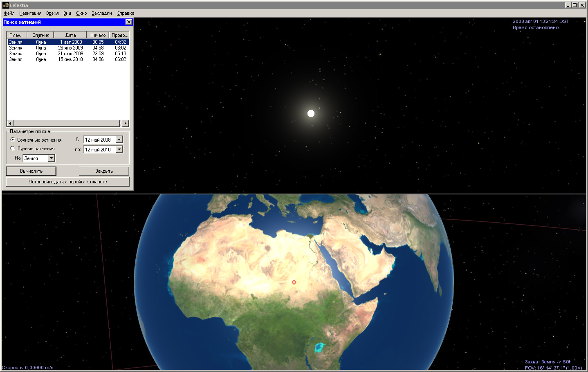Open the Время menu
The height and width of the screenshot is (372, 588).
pyautogui.click(x=52, y=13)
